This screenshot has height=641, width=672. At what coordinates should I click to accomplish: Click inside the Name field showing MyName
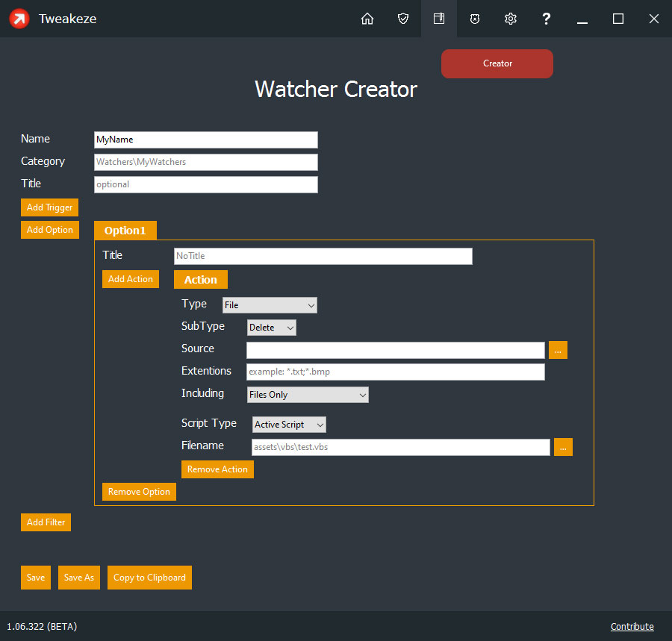click(x=205, y=140)
